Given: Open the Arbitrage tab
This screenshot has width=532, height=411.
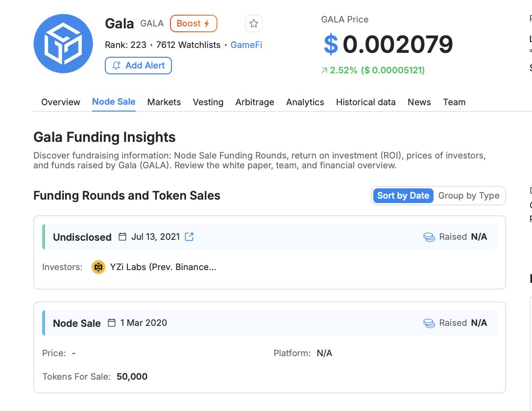Looking at the screenshot, I should pos(255,102).
